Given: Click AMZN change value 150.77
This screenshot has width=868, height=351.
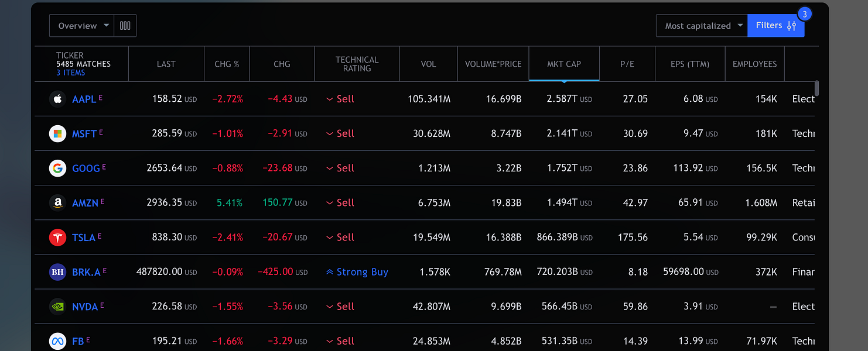Looking at the screenshot, I should pos(277,202).
